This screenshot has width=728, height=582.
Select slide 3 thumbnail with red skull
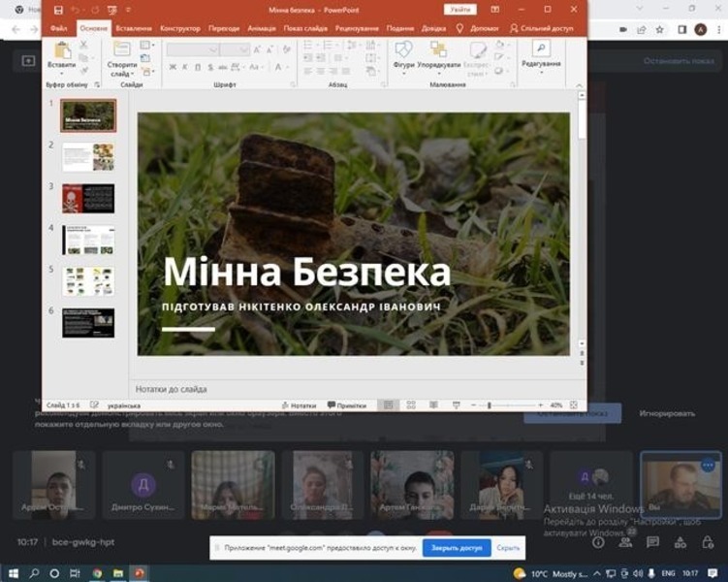click(x=88, y=198)
